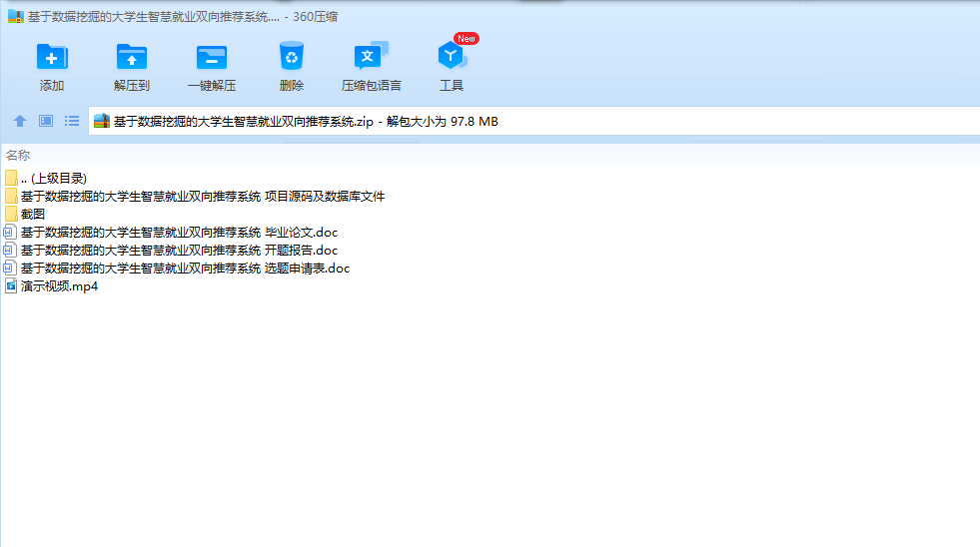Select the 开题报告.doc file name
The width and height of the screenshot is (980, 547).
(179, 251)
